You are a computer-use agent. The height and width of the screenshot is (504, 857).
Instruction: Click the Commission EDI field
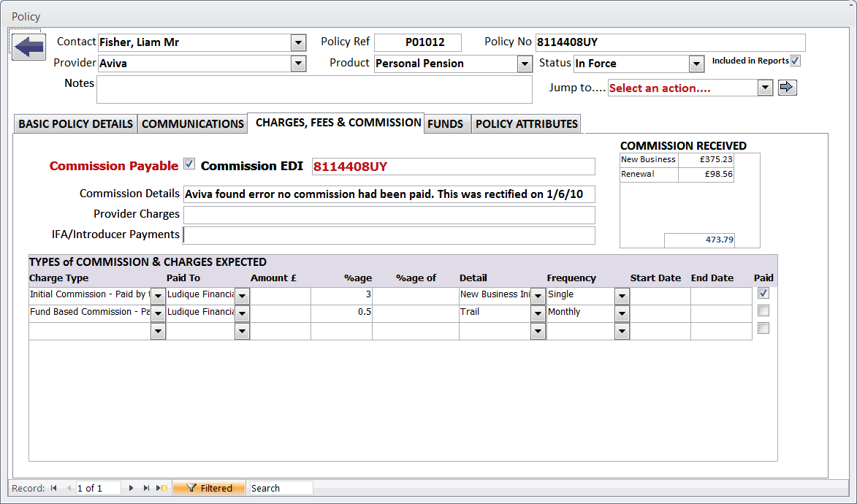pos(453,167)
